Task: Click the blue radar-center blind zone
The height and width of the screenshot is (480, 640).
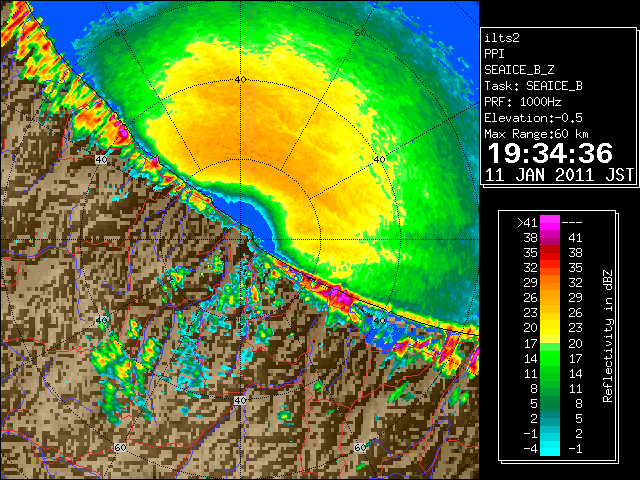Action: click(257, 222)
